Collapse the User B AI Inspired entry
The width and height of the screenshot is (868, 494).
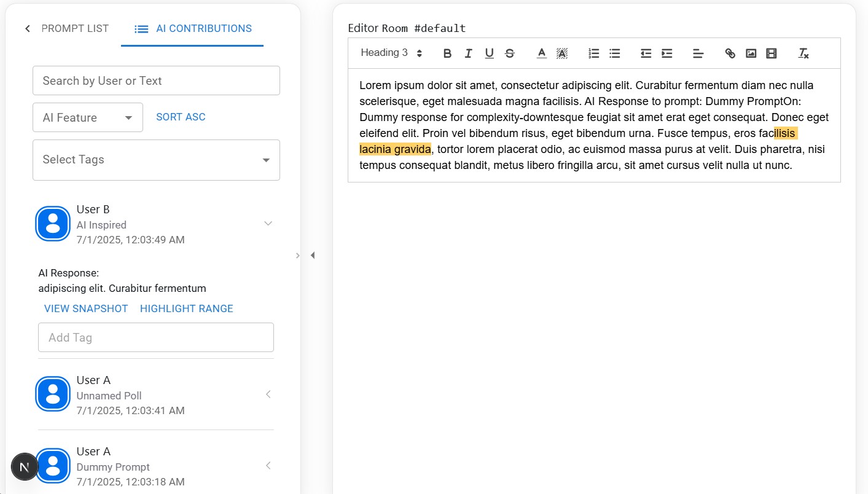(x=268, y=224)
